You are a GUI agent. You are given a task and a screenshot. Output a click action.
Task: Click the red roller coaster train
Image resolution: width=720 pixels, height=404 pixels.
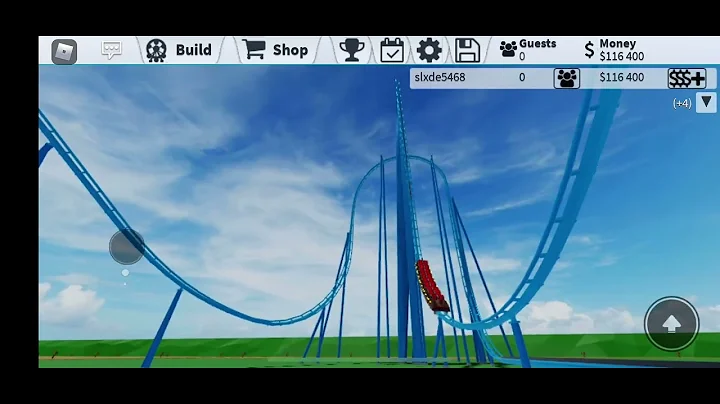(432, 286)
